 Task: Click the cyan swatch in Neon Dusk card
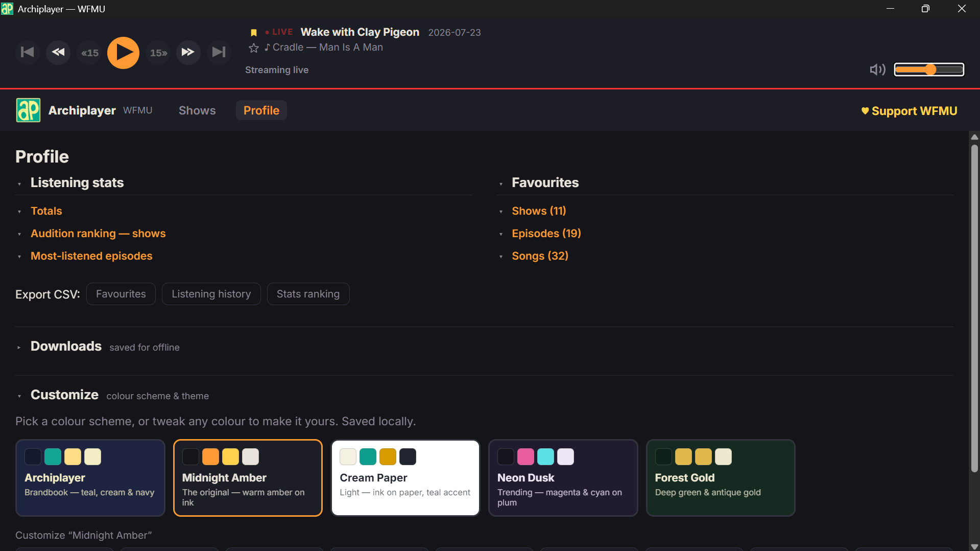tap(545, 456)
